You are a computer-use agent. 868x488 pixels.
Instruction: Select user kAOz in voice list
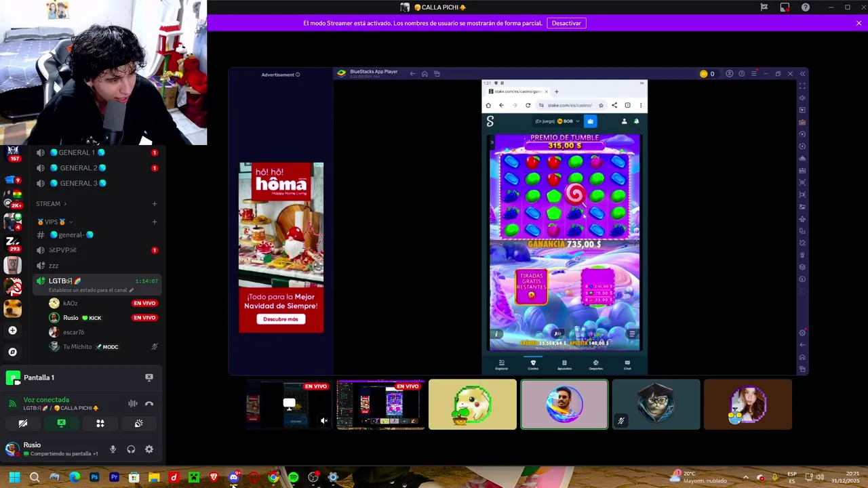tap(70, 303)
